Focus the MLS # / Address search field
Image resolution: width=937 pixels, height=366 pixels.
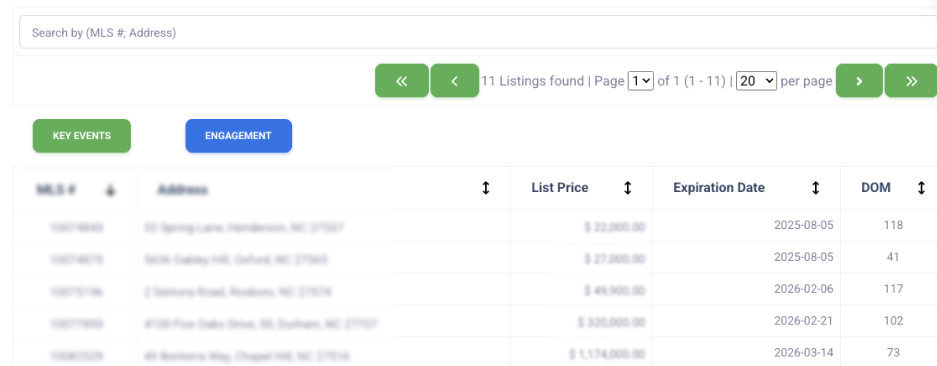478,32
